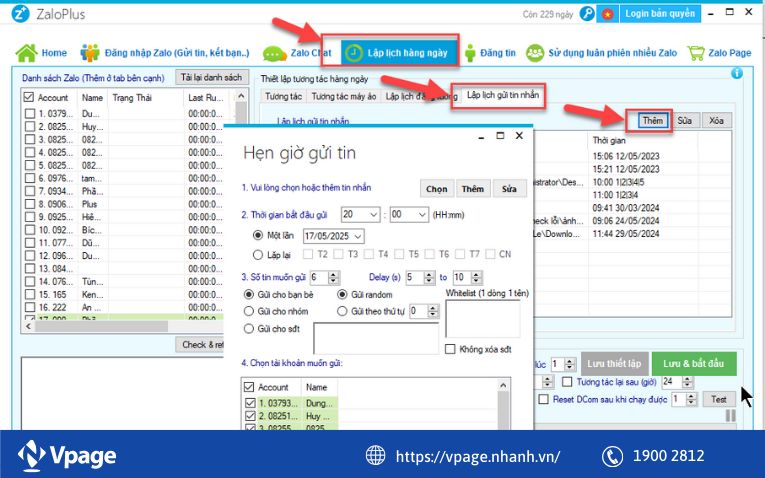The height and width of the screenshot is (478, 765).
Task: Check the T2 weekday checkbox
Action: (308, 254)
